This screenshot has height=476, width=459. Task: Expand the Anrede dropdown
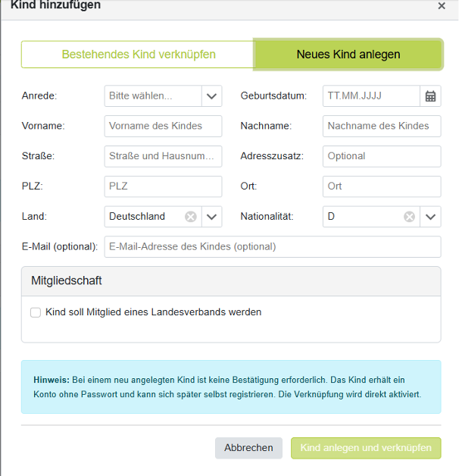[212, 96]
